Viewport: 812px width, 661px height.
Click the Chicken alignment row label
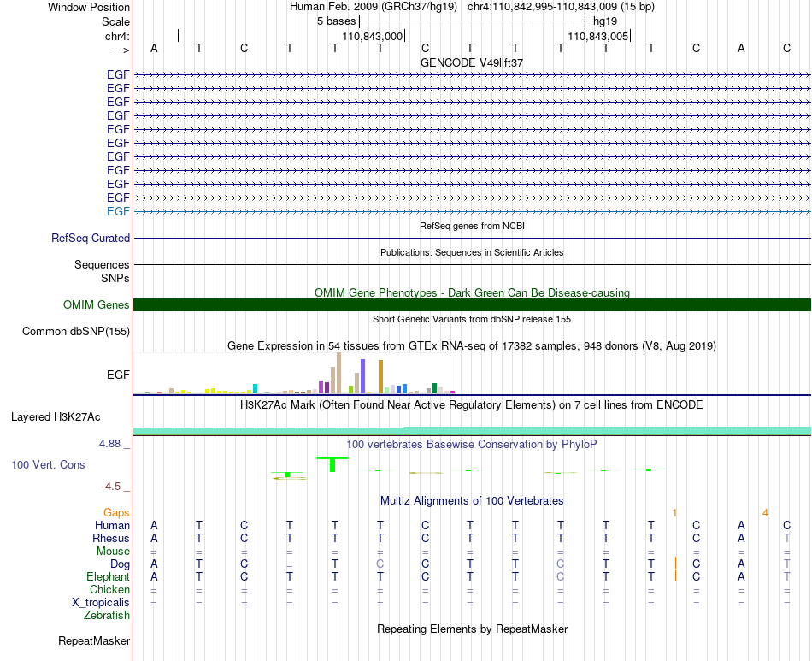pos(109,590)
